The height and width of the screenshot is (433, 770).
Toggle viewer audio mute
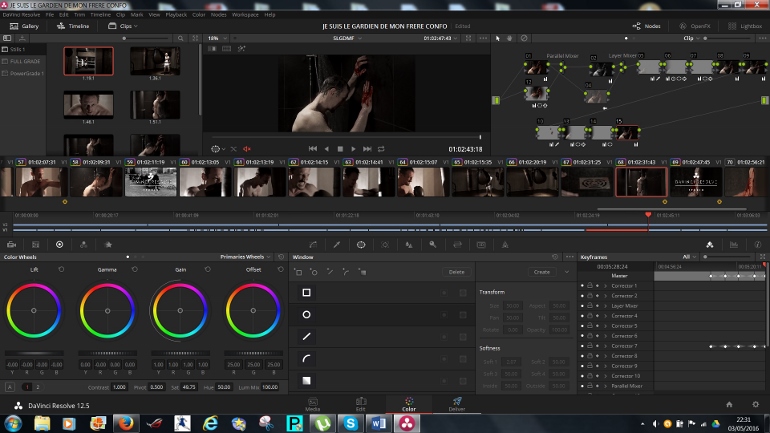[x=247, y=149]
